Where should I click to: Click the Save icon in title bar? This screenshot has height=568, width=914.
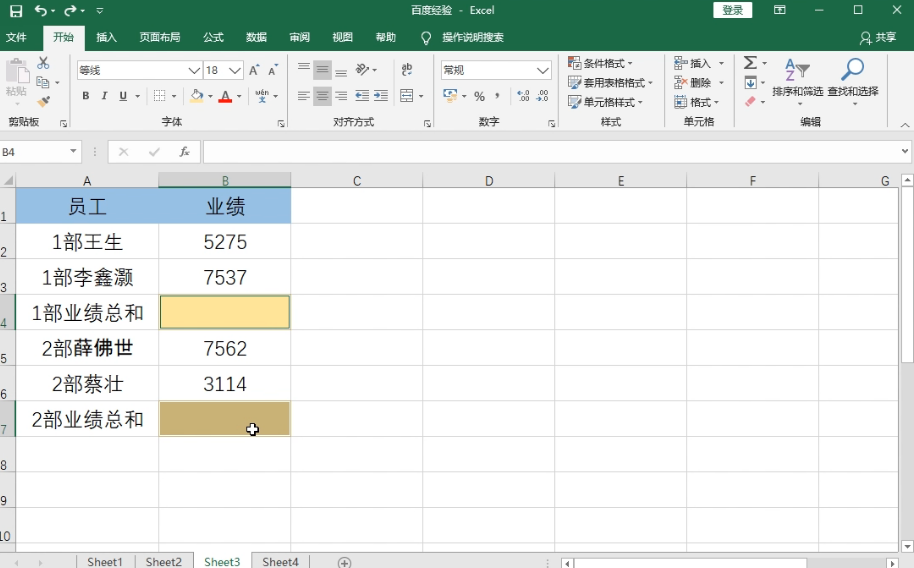pyautogui.click(x=16, y=10)
